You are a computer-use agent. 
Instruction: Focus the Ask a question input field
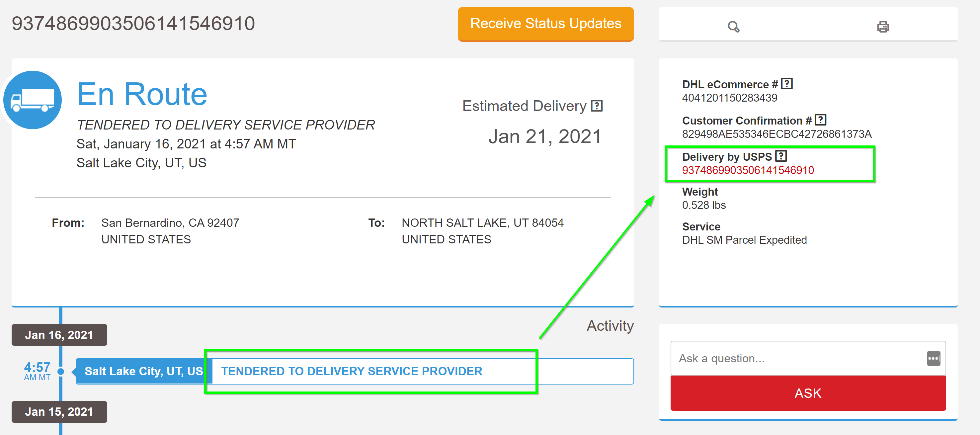(x=797, y=358)
